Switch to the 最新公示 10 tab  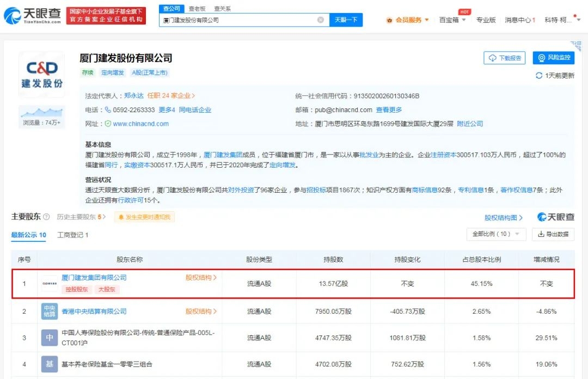click(28, 235)
